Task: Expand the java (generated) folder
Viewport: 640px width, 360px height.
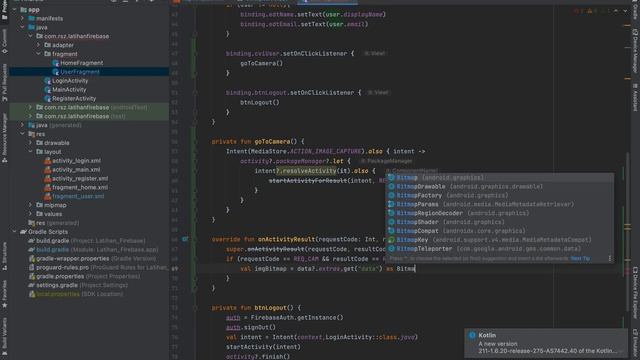Action: click(22, 125)
